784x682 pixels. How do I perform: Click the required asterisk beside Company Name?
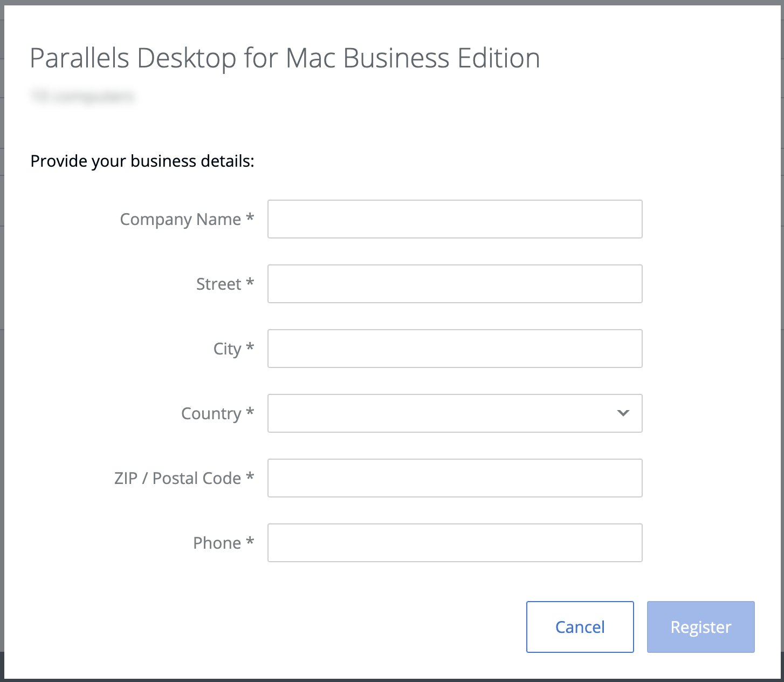tap(250, 218)
